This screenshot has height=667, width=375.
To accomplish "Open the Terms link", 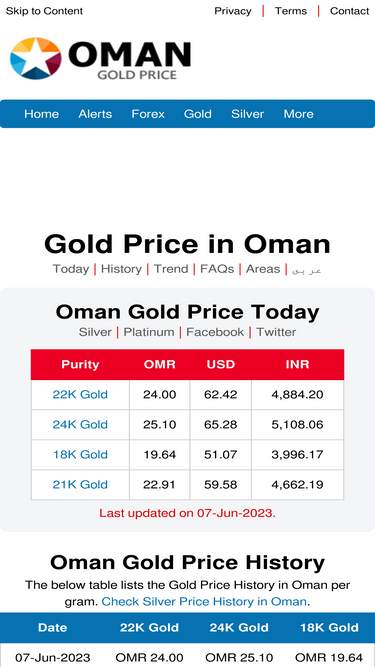I will pyautogui.click(x=291, y=11).
